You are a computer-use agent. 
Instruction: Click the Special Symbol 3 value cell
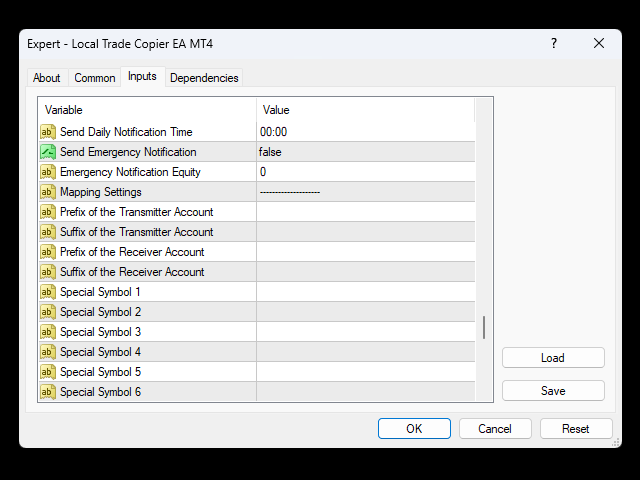point(366,332)
